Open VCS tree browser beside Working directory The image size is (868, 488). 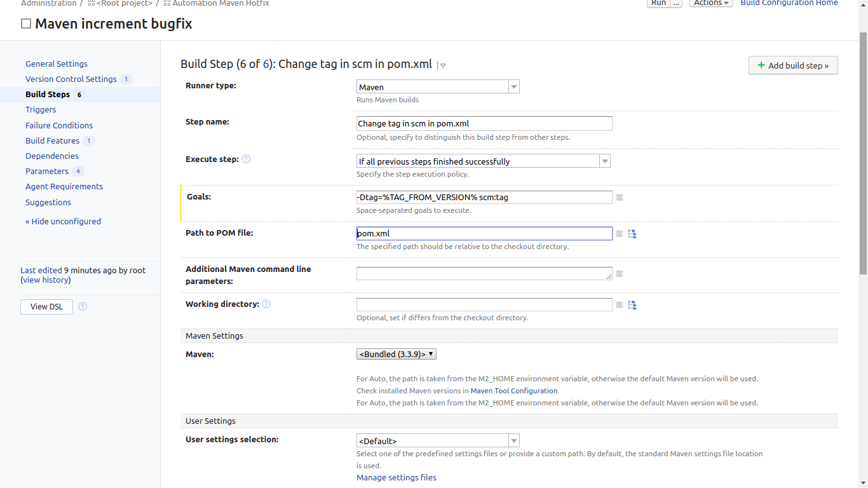(632, 305)
